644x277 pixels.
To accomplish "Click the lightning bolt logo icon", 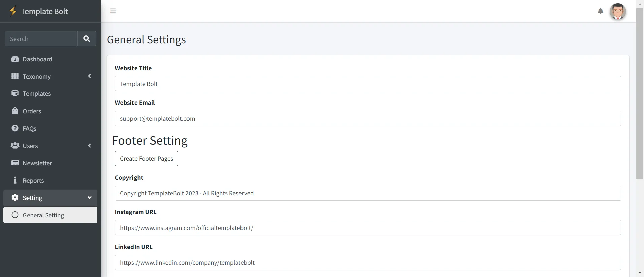I will pyautogui.click(x=13, y=11).
